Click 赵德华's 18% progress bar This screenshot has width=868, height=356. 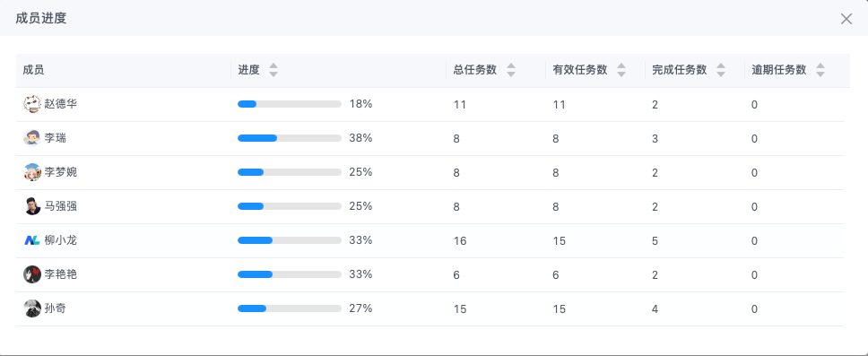click(290, 104)
